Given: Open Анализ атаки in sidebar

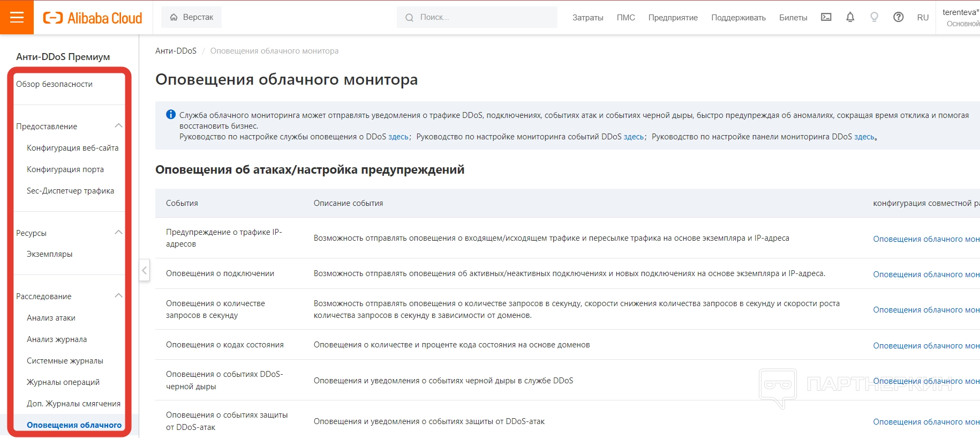Looking at the screenshot, I should pos(51,318).
